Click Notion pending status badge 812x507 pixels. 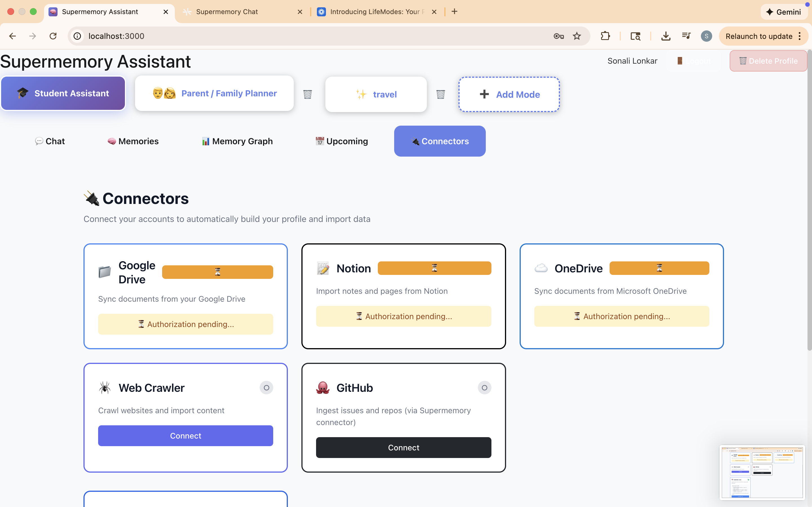pos(434,268)
